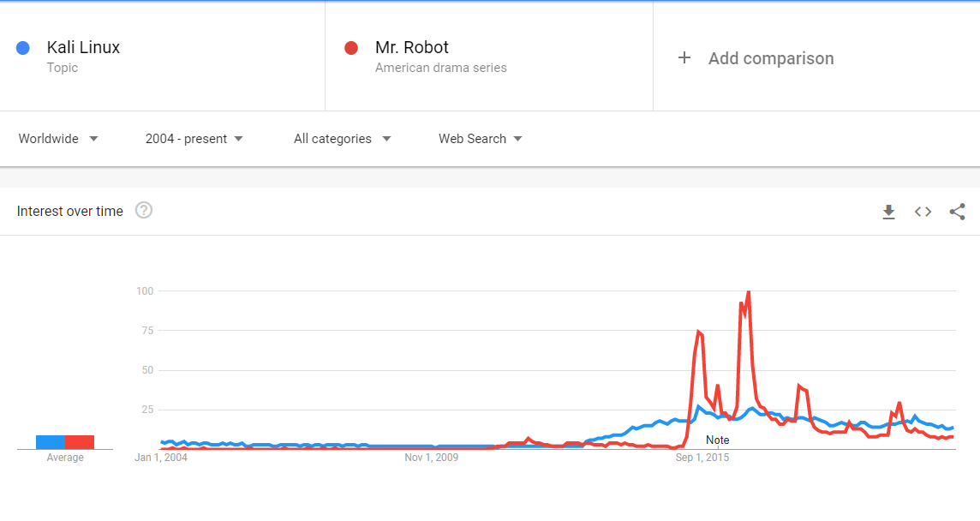Click Add comparison to add a term
Screen dimensions: 980x521
pos(770,58)
